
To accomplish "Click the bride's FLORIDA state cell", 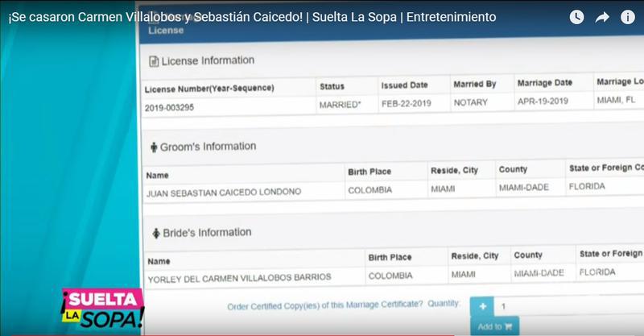I will (x=597, y=272).
